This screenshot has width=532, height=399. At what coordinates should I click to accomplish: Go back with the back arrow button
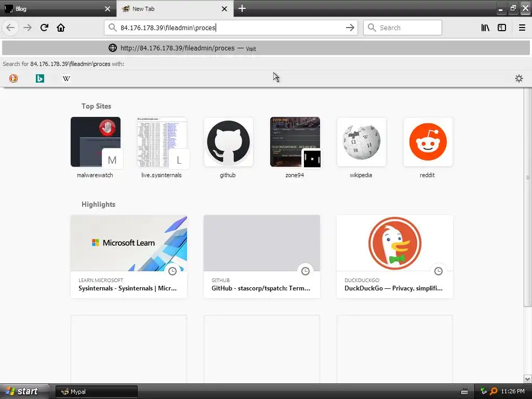(10, 28)
